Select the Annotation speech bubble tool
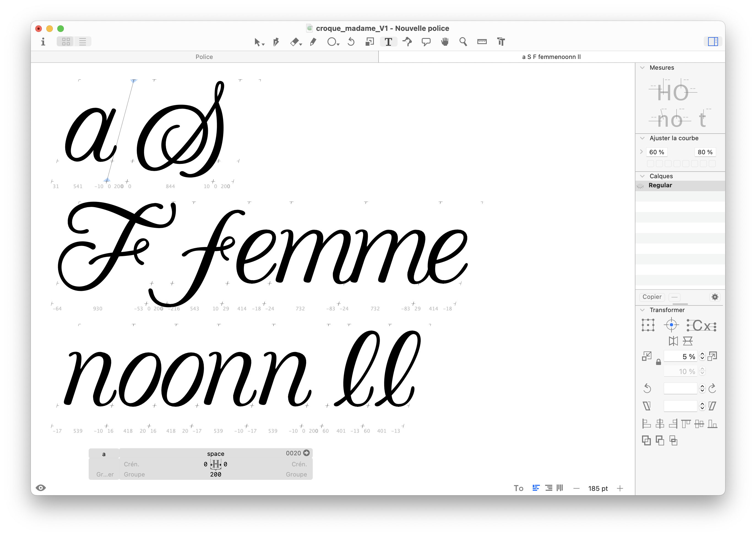Viewport: 756px width, 536px height. [x=426, y=42]
